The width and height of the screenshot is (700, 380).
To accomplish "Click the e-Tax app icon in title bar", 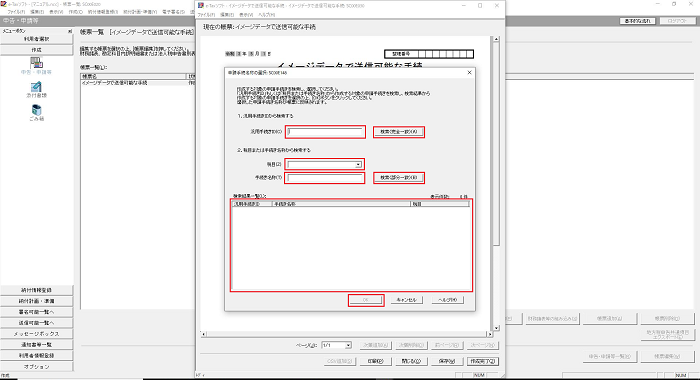I will pos(3,4).
